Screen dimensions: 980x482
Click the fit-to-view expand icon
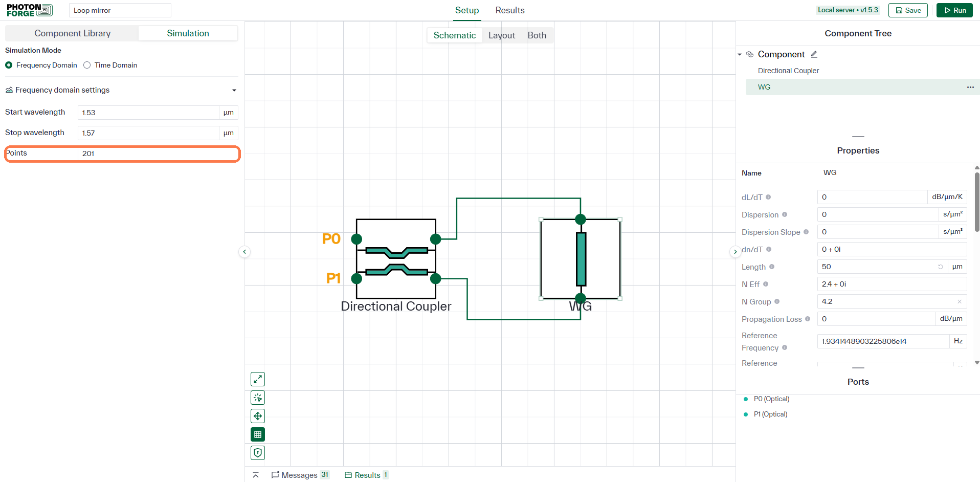pos(258,379)
